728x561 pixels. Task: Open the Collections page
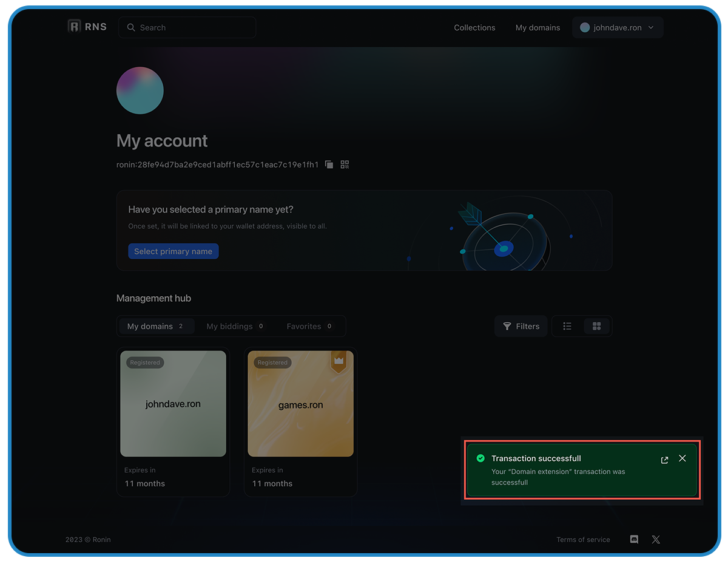[474, 27]
